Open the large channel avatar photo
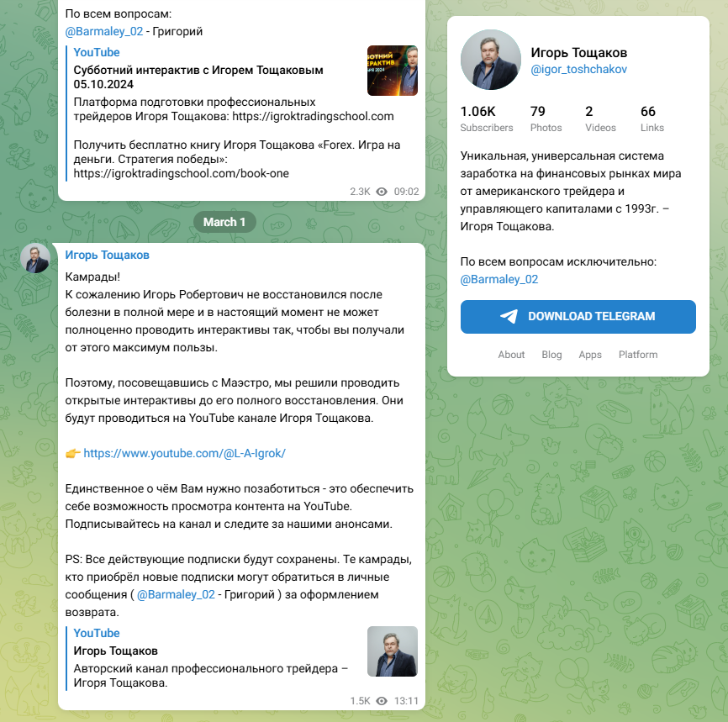Viewport: 728px width, 722px height. [491, 60]
